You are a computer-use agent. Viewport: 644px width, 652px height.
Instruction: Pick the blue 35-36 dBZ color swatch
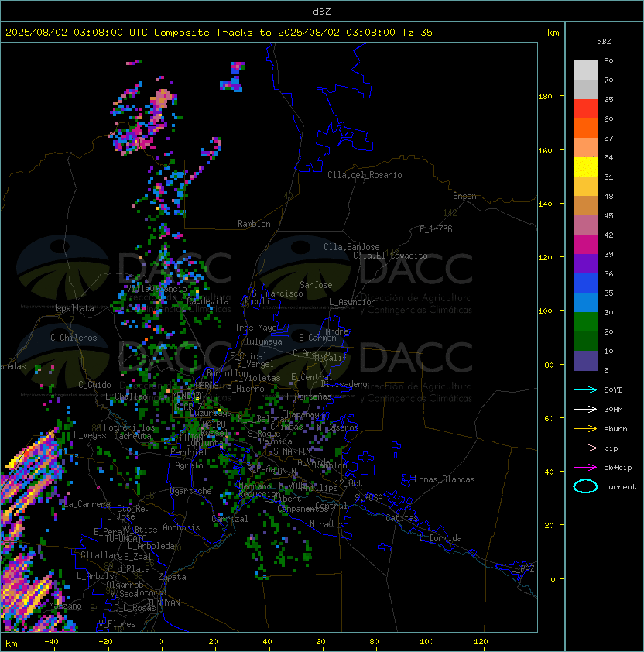(x=585, y=283)
